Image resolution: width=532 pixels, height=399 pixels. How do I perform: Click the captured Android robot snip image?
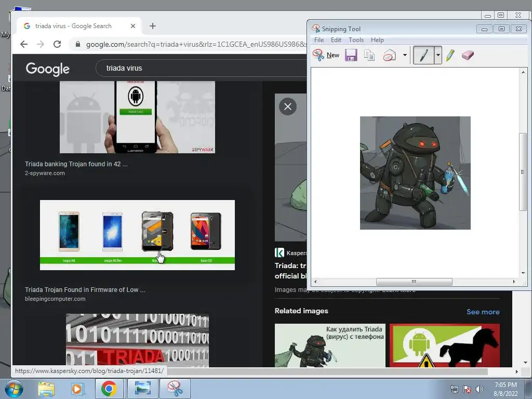pos(415,172)
